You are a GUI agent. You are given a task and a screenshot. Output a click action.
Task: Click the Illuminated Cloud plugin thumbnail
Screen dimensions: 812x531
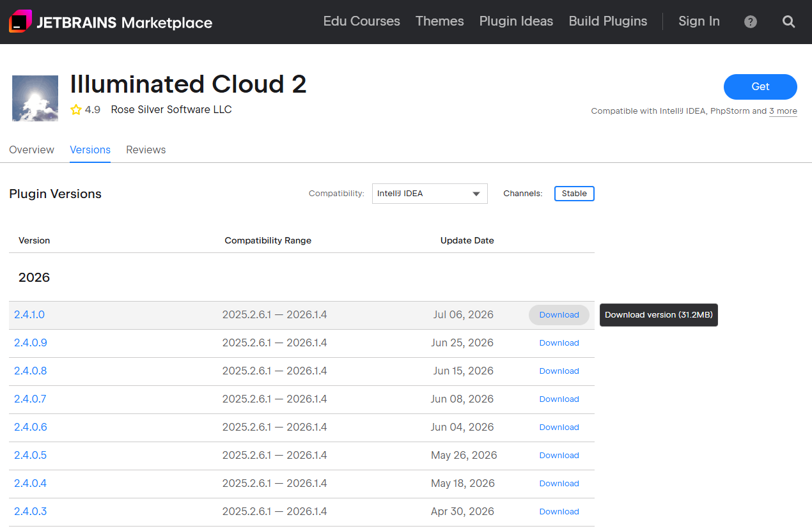point(35,98)
